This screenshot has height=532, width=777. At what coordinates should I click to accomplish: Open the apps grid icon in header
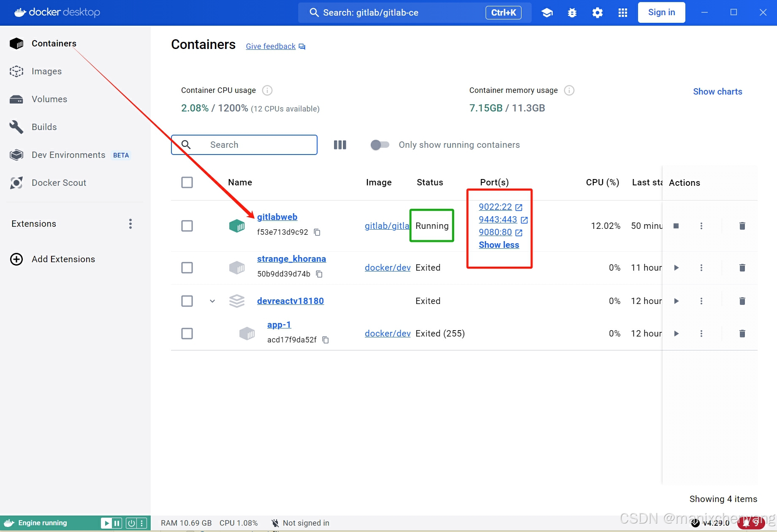(623, 13)
